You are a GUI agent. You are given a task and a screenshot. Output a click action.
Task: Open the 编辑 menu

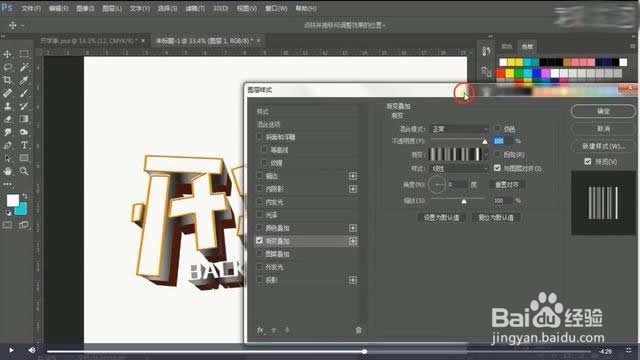pyautogui.click(x=58, y=8)
